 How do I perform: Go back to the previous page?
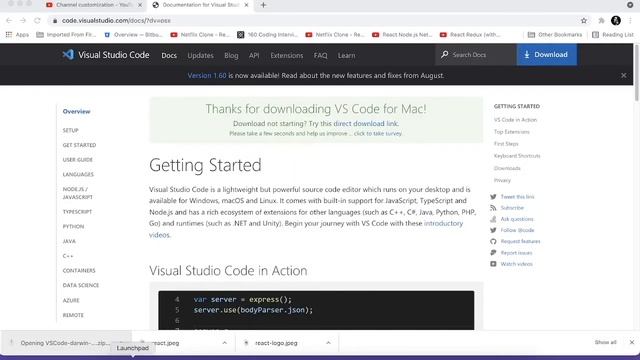9,20
